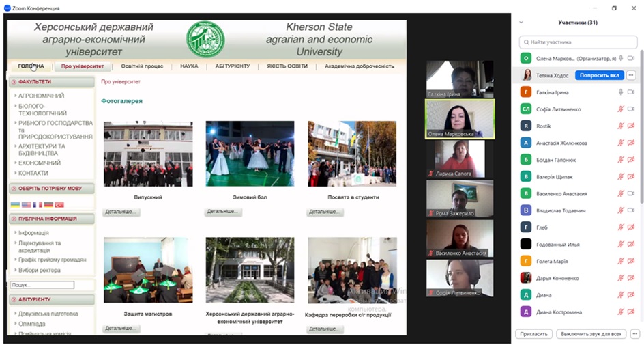Click Найти участника search field
This screenshot has height=345, width=644.
pos(579,42)
